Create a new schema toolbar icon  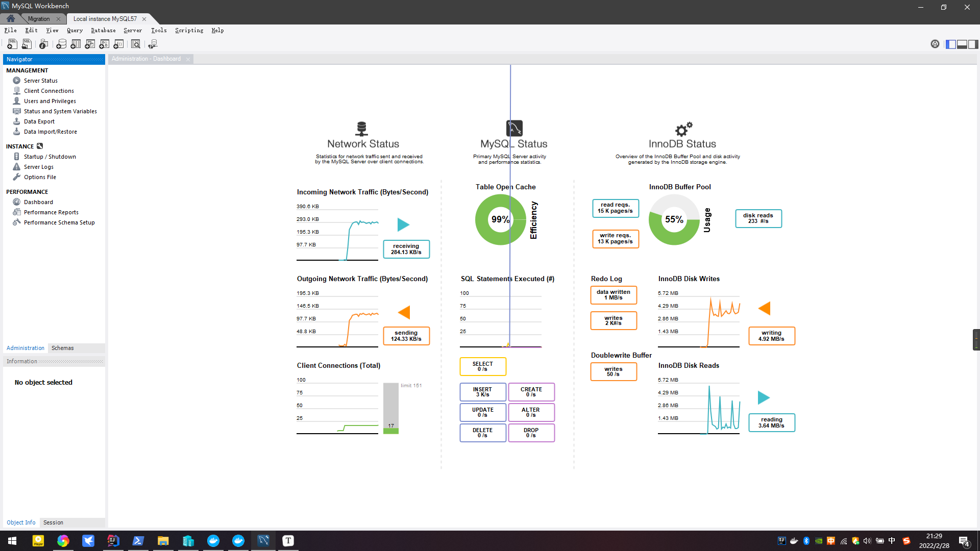61,44
